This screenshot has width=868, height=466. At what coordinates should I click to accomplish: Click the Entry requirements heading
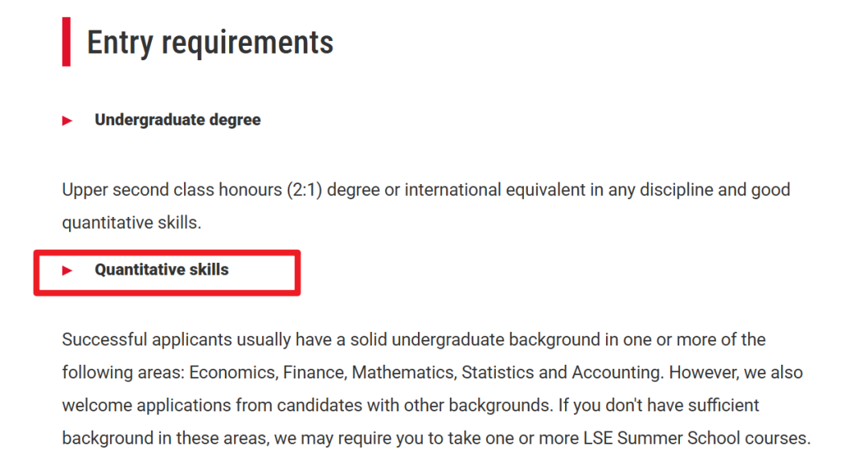tap(210, 43)
